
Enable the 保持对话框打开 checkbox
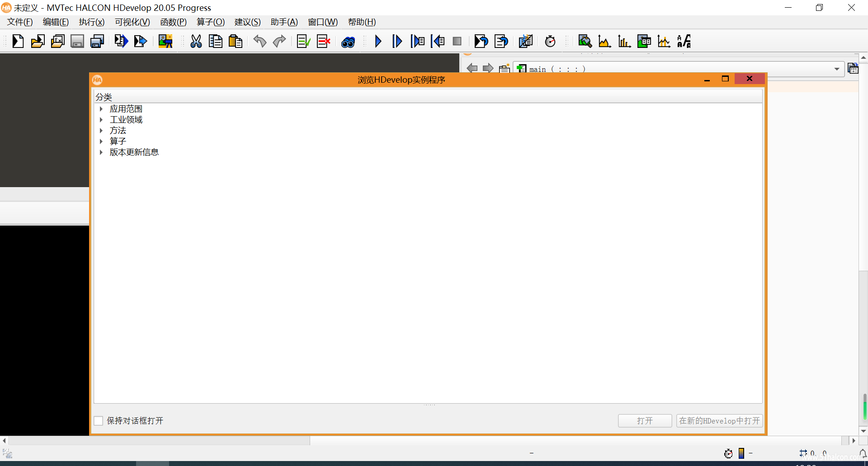(x=99, y=421)
